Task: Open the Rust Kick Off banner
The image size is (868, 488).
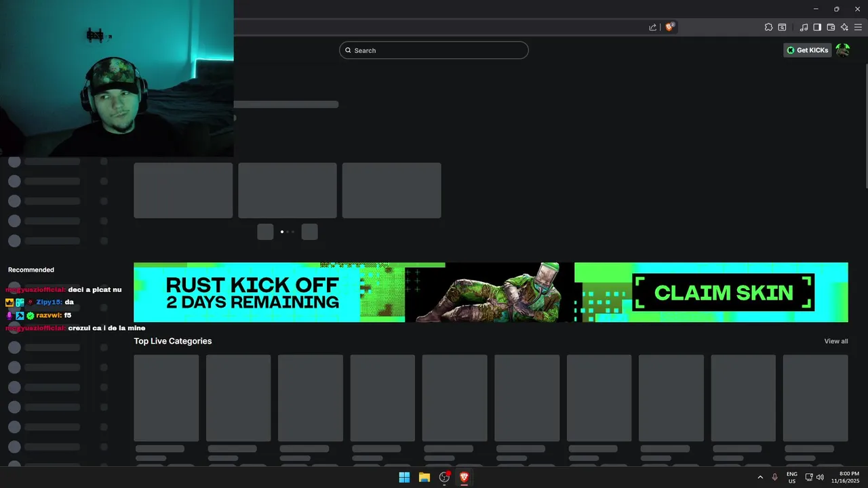Action: pos(491,292)
